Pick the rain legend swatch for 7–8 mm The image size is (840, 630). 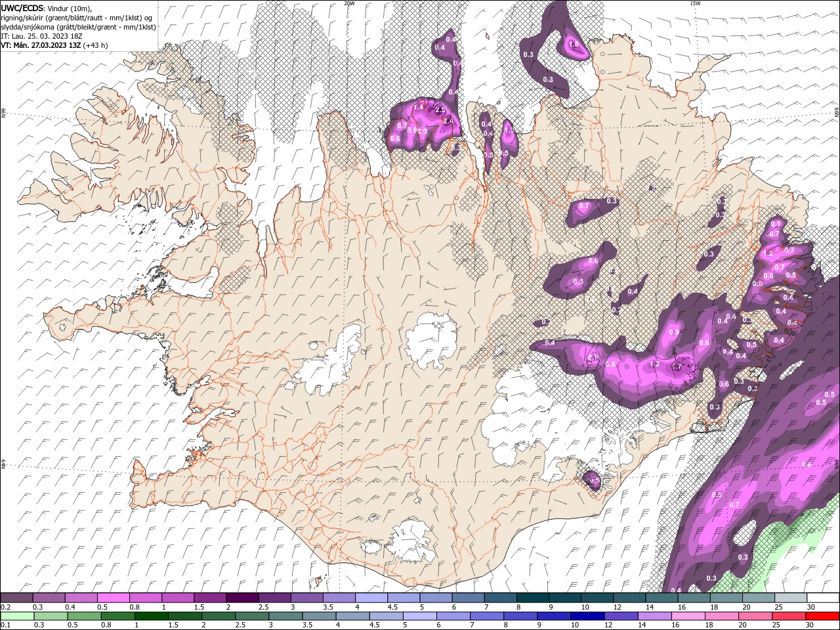point(488,616)
